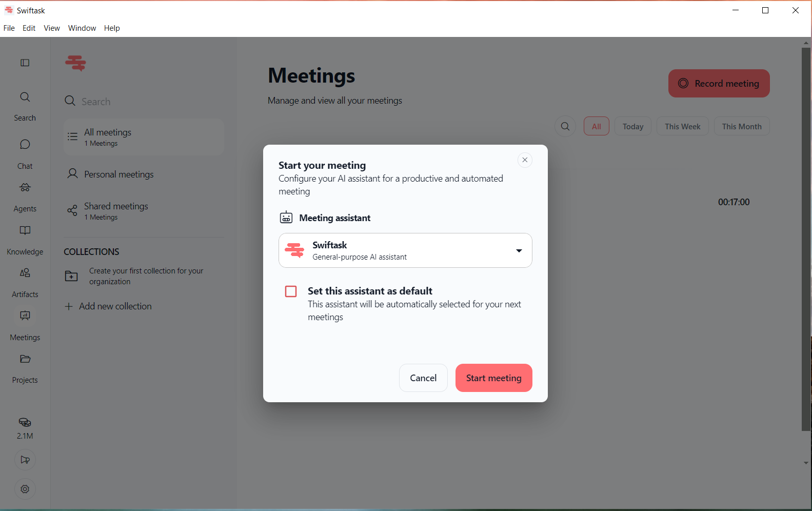The image size is (812, 511).
Task: Expand the Swiftask meeting assistant dropdown
Action: tap(405, 250)
